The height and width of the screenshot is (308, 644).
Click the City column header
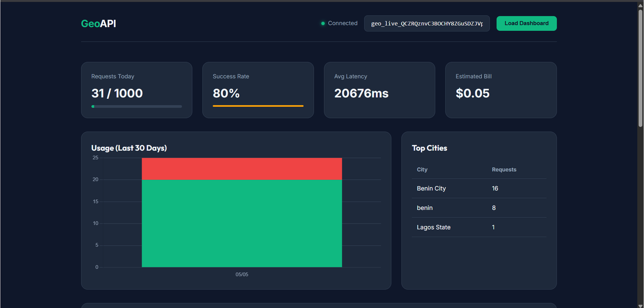[x=422, y=170]
